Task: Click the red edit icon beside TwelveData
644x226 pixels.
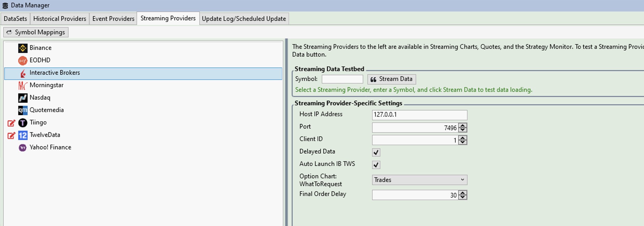Action: pos(11,135)
